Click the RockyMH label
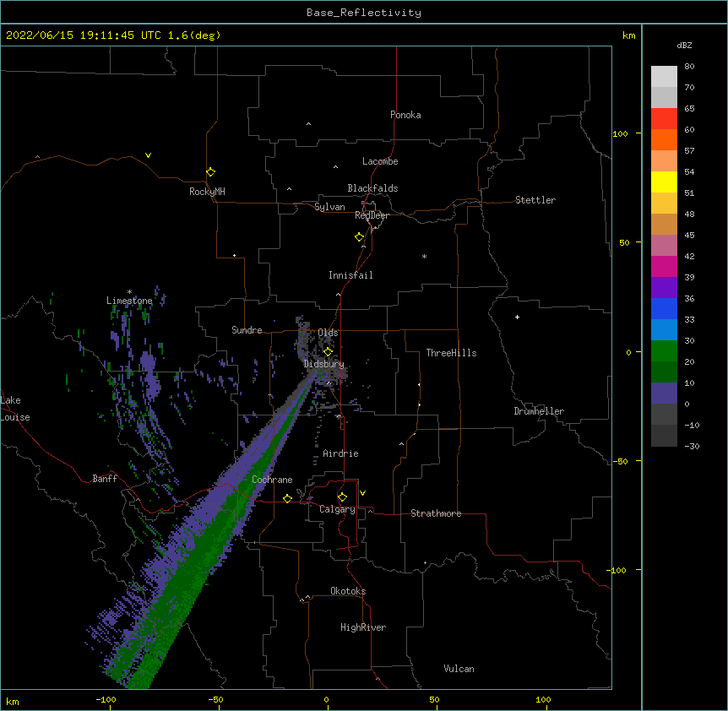 point(207,192)
